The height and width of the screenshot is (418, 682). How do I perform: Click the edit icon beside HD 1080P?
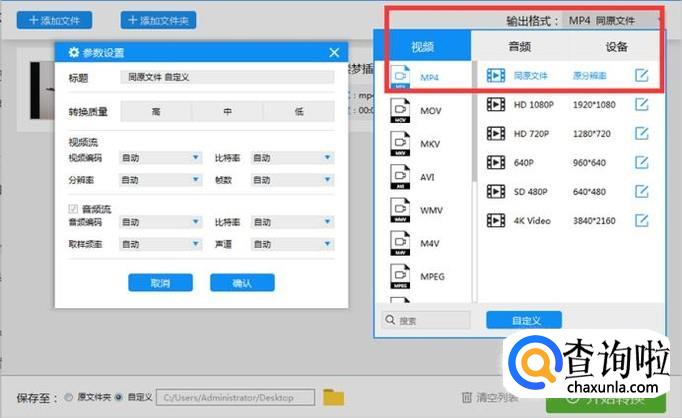coord(642,104)
